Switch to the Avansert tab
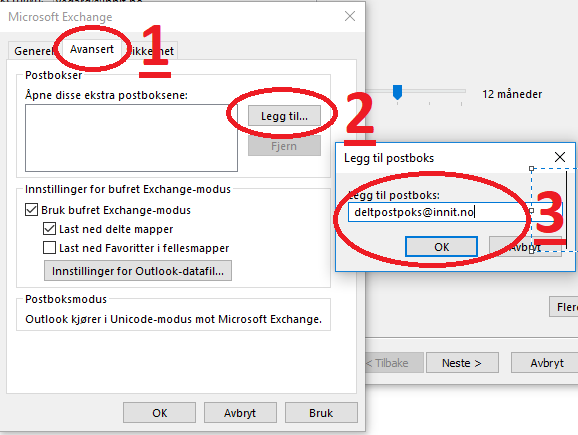 pyautogui.click(x=92, y=49)
